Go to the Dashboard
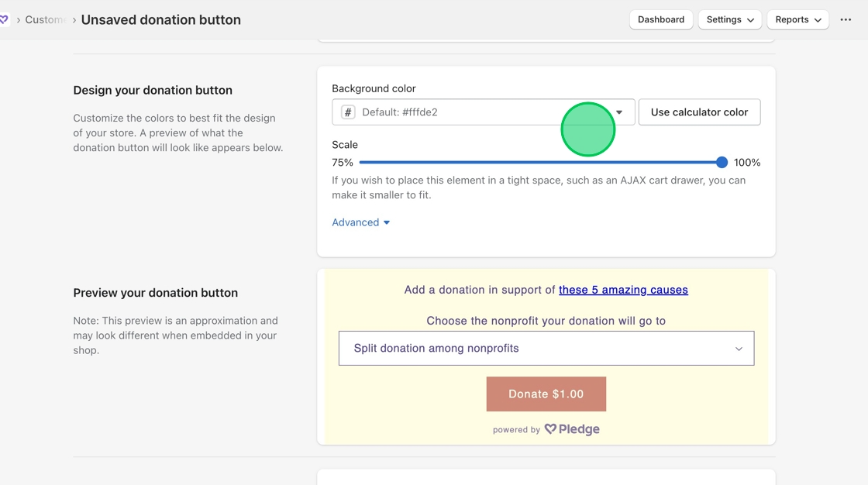 click(661, 19)
